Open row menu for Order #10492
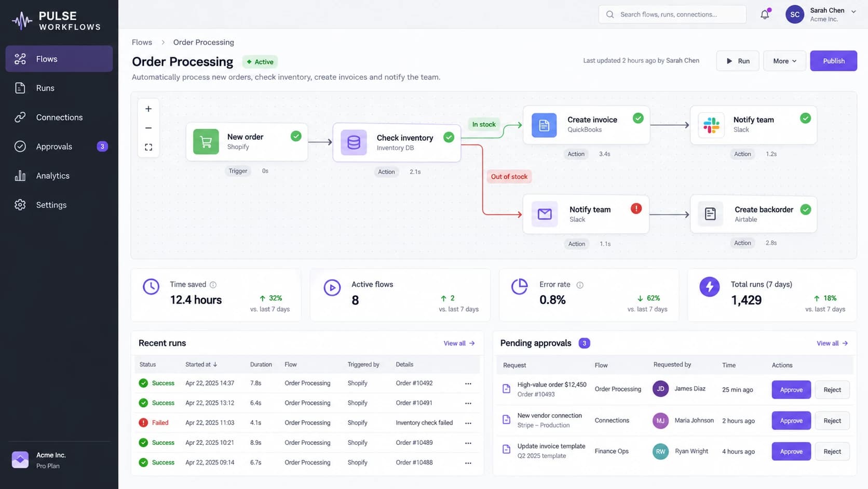The image size is (868, 489). pyautogui.click(x=468, y=384)
